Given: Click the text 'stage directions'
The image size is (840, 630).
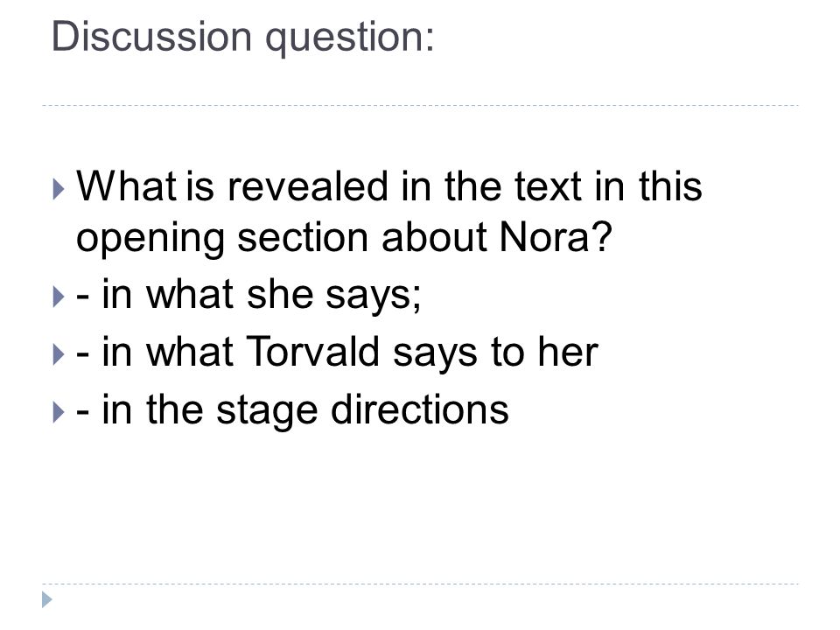Looking at the screenshot, I should (362, 410).
